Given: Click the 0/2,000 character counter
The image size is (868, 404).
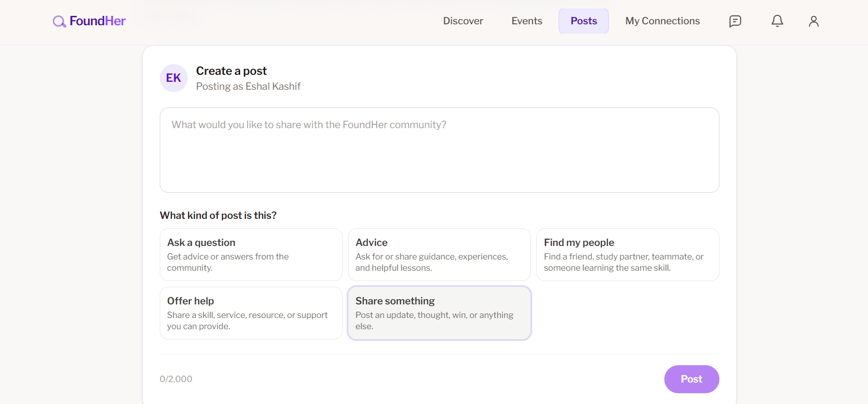Looking at the screenshot, I should [x=176, y=379].
